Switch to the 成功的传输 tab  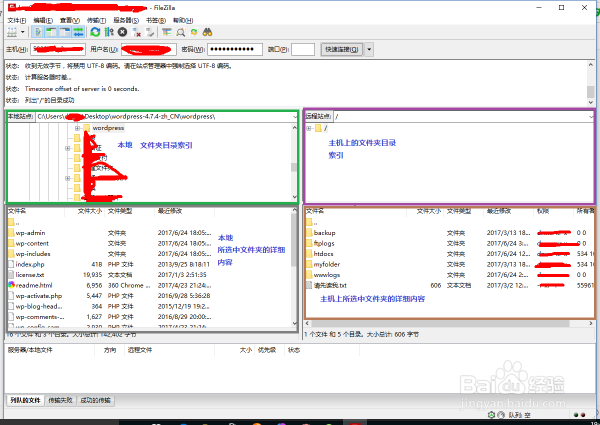(95, 400)
